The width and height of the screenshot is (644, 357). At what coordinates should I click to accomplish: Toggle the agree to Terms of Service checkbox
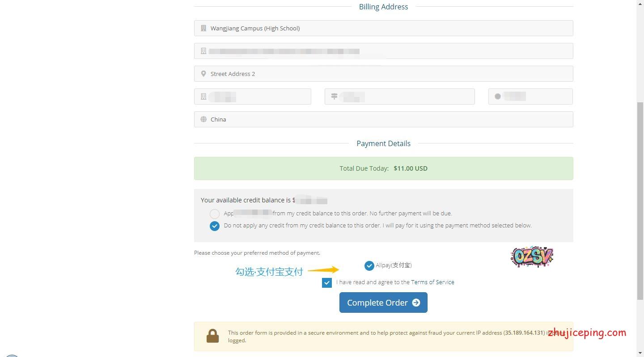327,283
